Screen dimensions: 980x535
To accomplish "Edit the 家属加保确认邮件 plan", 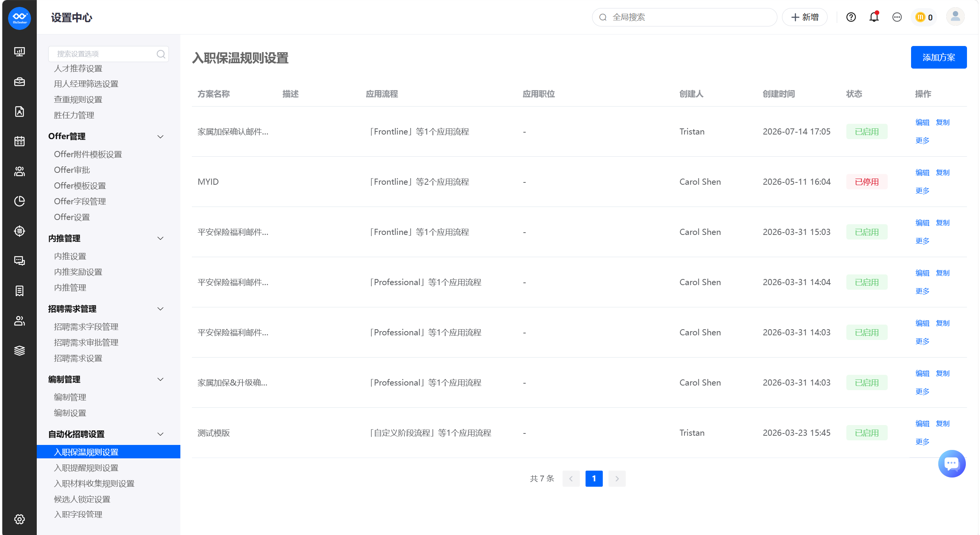I will 922,123.
